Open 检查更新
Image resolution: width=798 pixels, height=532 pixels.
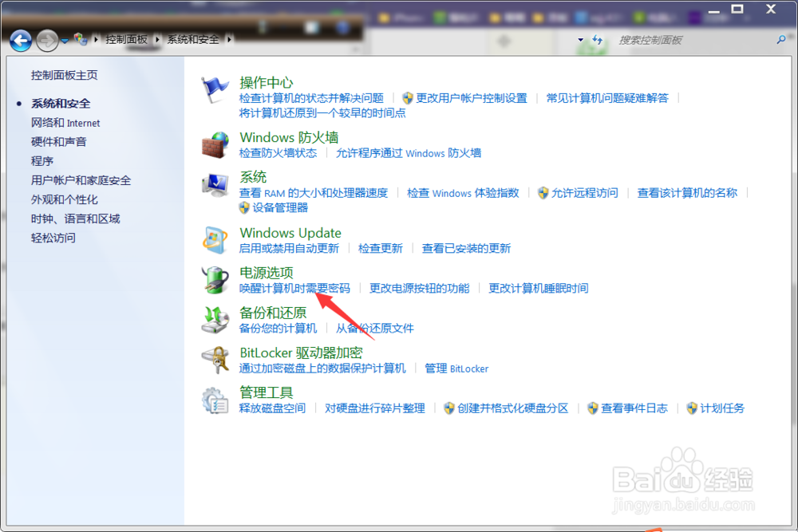tap(381, 248)
